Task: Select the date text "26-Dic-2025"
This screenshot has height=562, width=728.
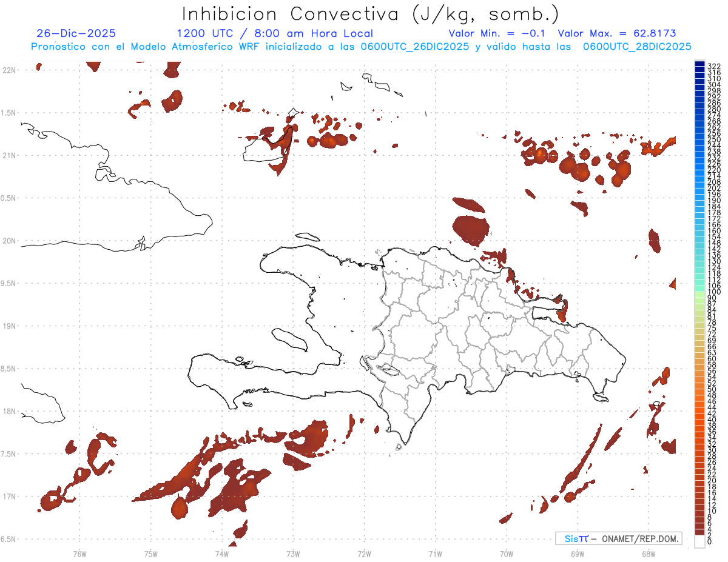Action: click(x=76, y=33)
